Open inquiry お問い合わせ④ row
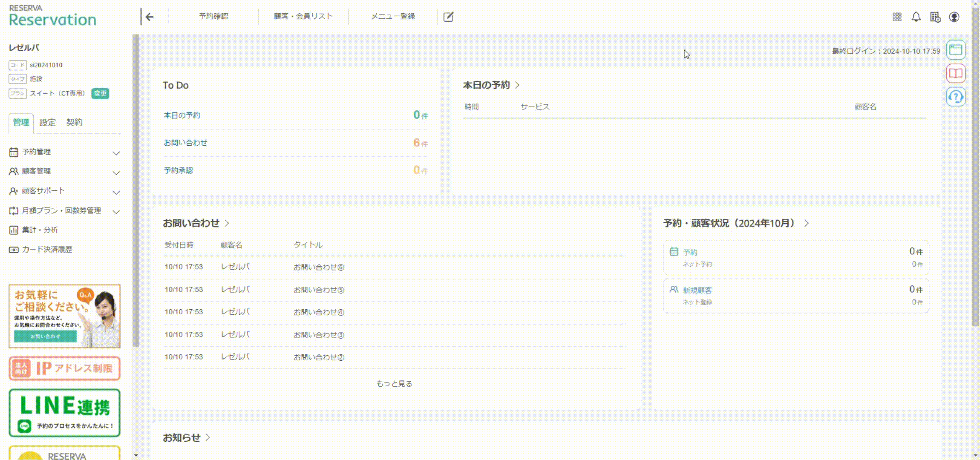980x460 pixels. point(394,312)
